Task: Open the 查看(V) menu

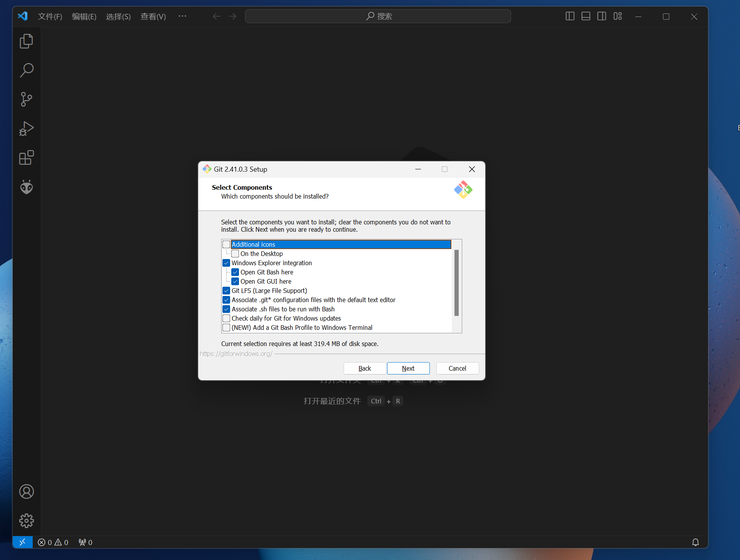Action: click(x=153, y=16)
